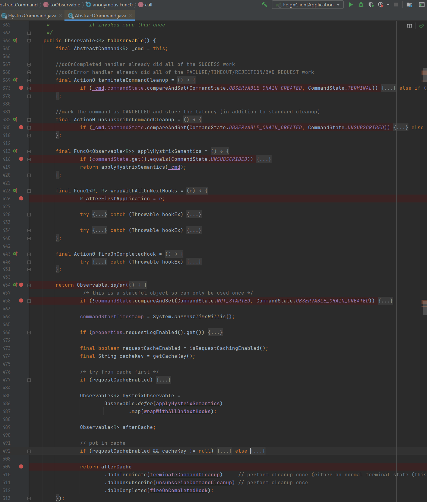
Task: Click the bstractCommand breadcrumb
Action: pyautogui.click(x=19, y=5)
